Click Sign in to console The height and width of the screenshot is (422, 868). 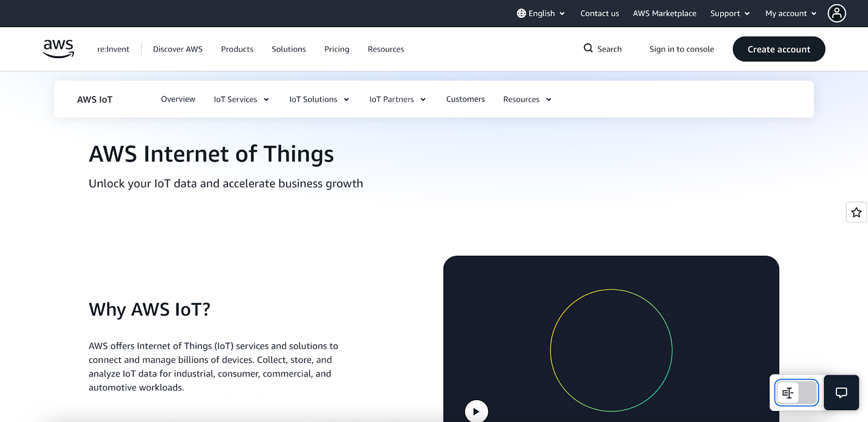(682, 49)
